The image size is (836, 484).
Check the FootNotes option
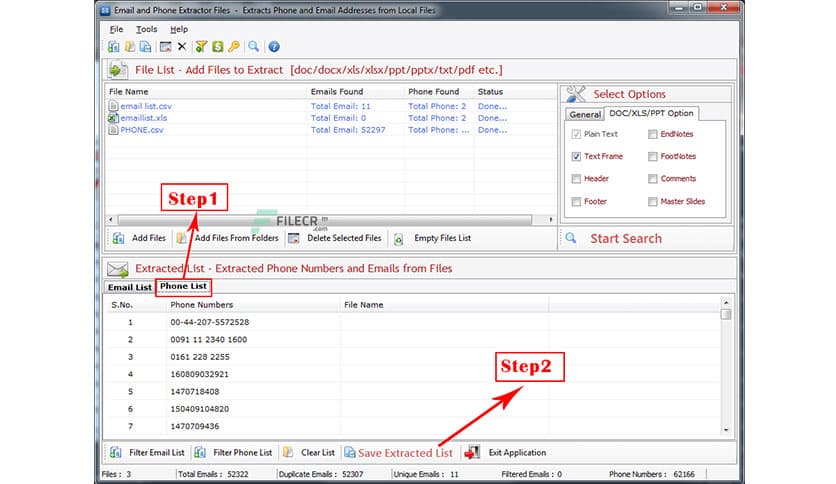(653, 157)
